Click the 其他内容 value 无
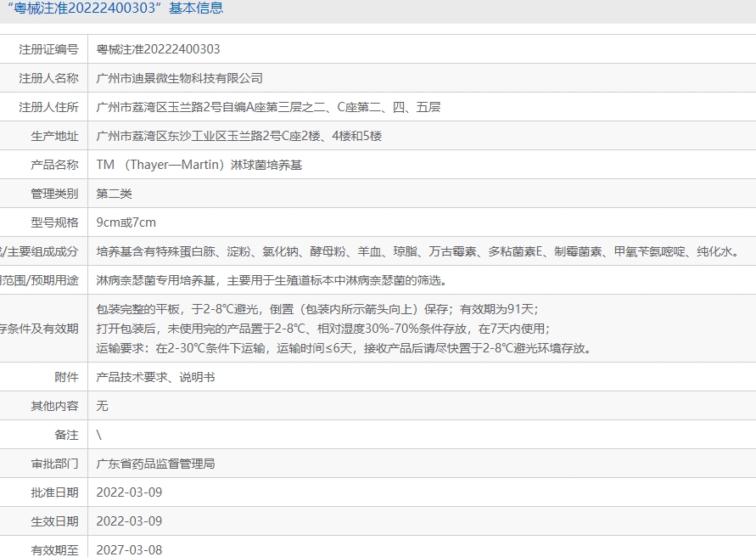 (102, 406)
